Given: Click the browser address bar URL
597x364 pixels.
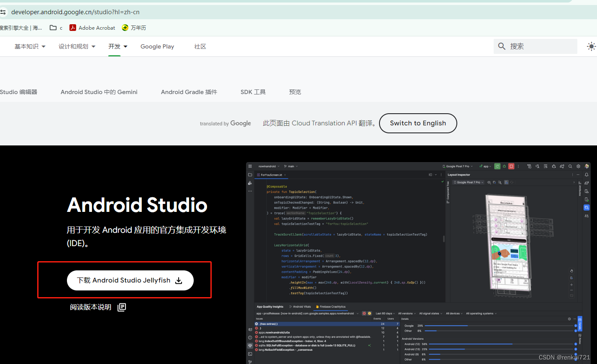Looking at the screenshot, I should point(75,12).
